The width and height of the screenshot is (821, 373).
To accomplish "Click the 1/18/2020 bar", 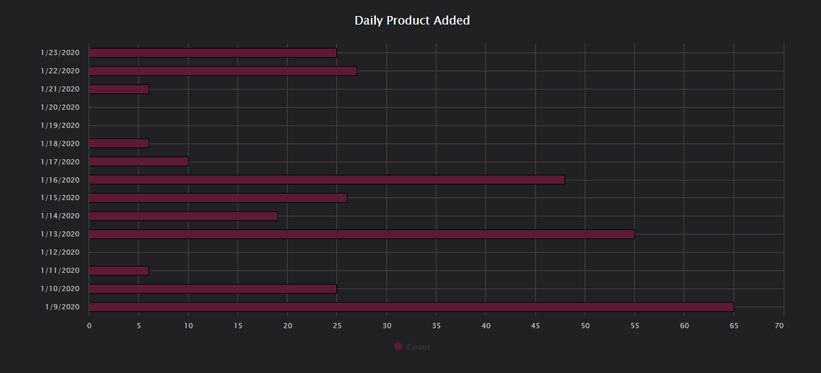I will coord(119,144).
